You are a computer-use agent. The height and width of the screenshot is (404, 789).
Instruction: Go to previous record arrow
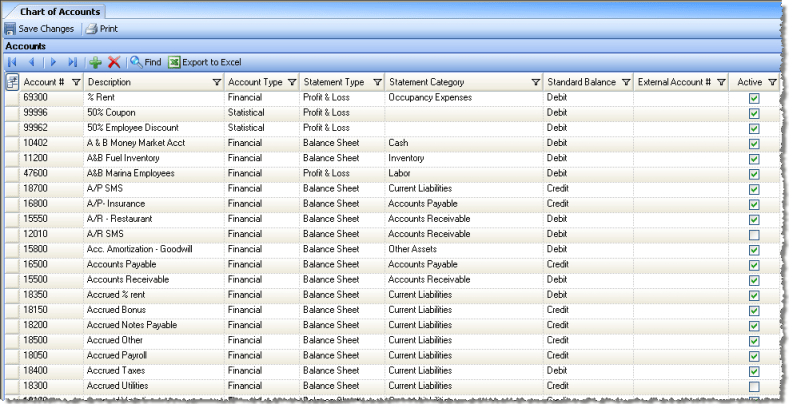32,62
